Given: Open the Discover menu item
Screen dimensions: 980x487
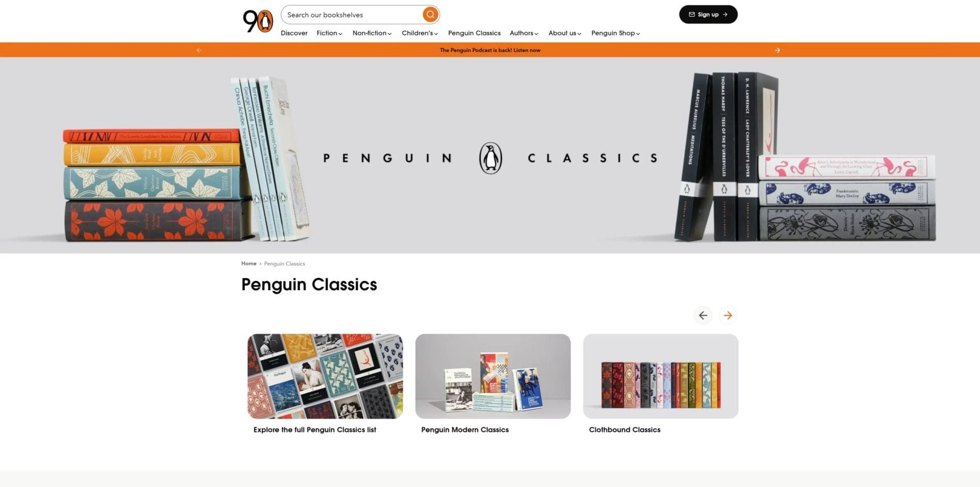Looking at the screenshot, I should [294, 33].
